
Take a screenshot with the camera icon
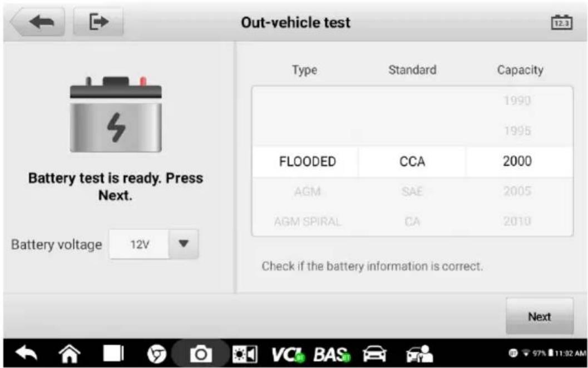(x=201, y=354)
